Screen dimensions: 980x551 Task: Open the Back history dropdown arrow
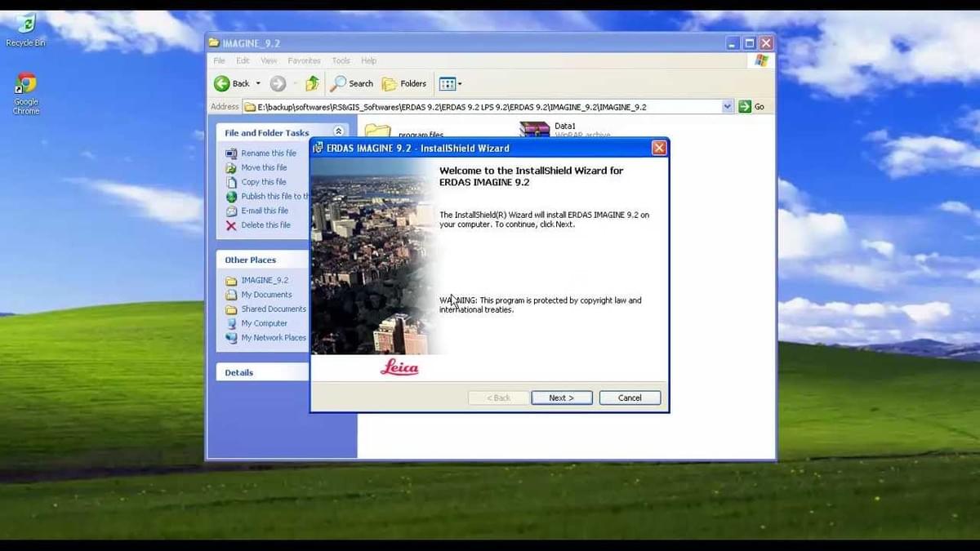258,83
